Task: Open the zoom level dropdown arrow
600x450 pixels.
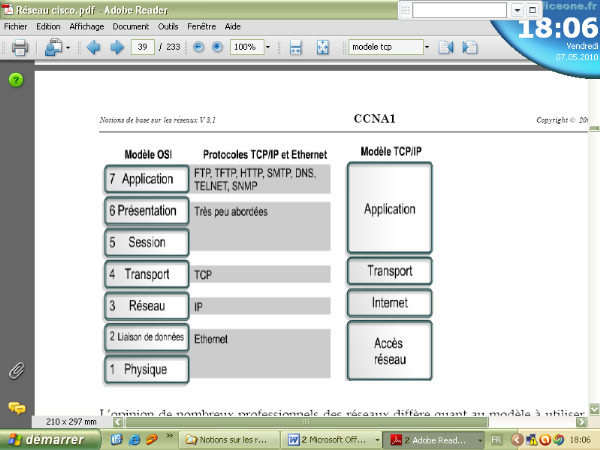Action: pos(268,47)
